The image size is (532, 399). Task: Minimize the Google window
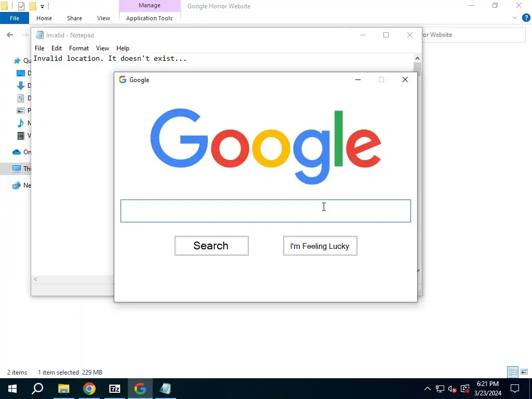pyautogui.click(x=357, y=79)
